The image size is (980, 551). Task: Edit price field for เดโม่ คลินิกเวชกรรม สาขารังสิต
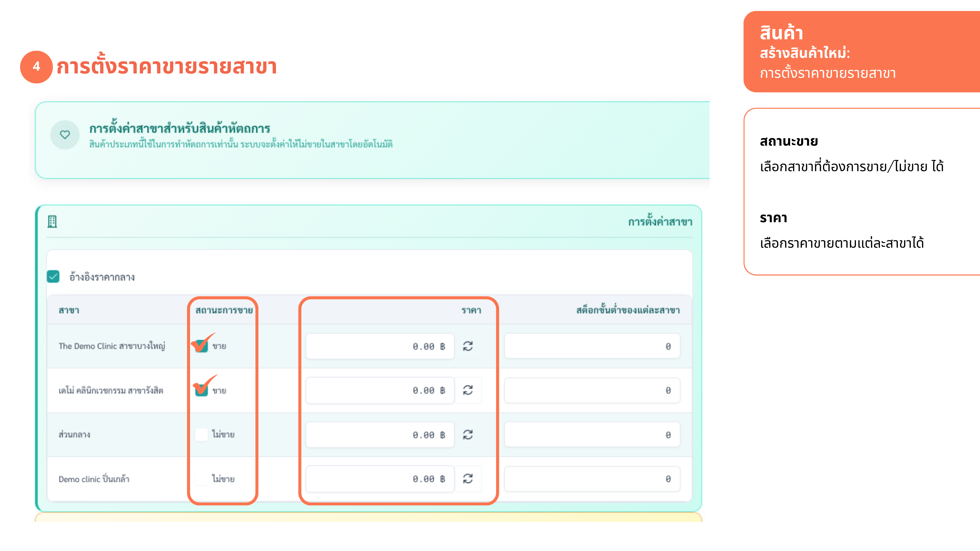pos(380,390)
